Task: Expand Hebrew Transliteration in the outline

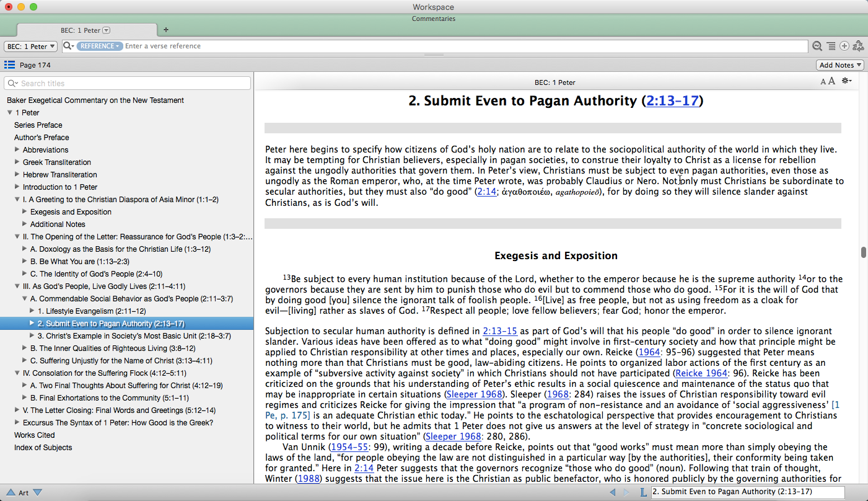Action: [x=17, y=175]
